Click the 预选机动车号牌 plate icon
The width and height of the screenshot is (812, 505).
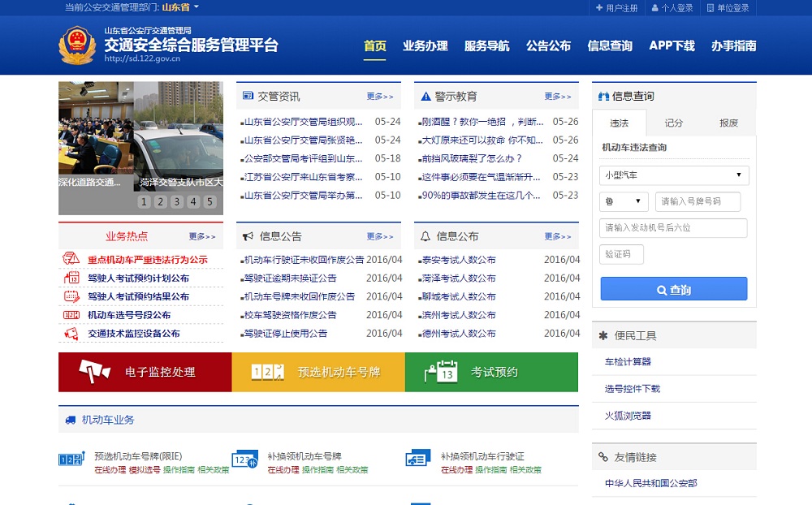[268, 372]
